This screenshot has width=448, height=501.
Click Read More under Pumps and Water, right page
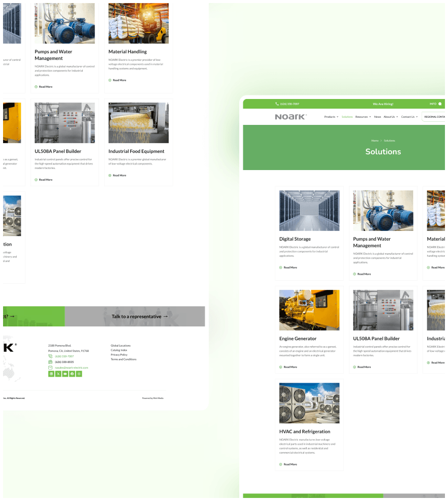362,274
